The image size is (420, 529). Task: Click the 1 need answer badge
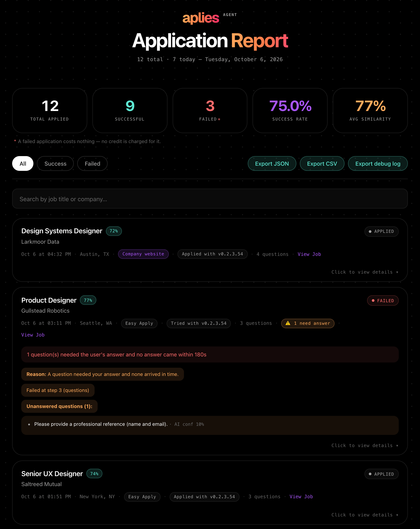[308, 323]
